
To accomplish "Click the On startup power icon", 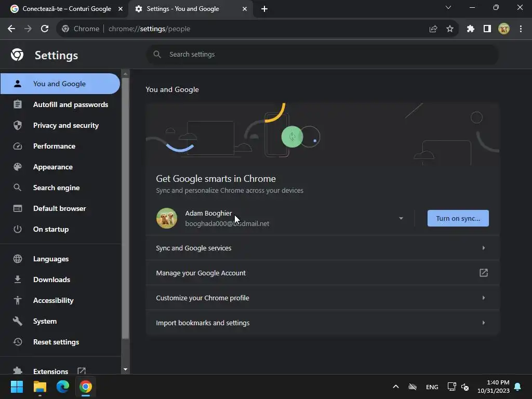I will point(18,229).
